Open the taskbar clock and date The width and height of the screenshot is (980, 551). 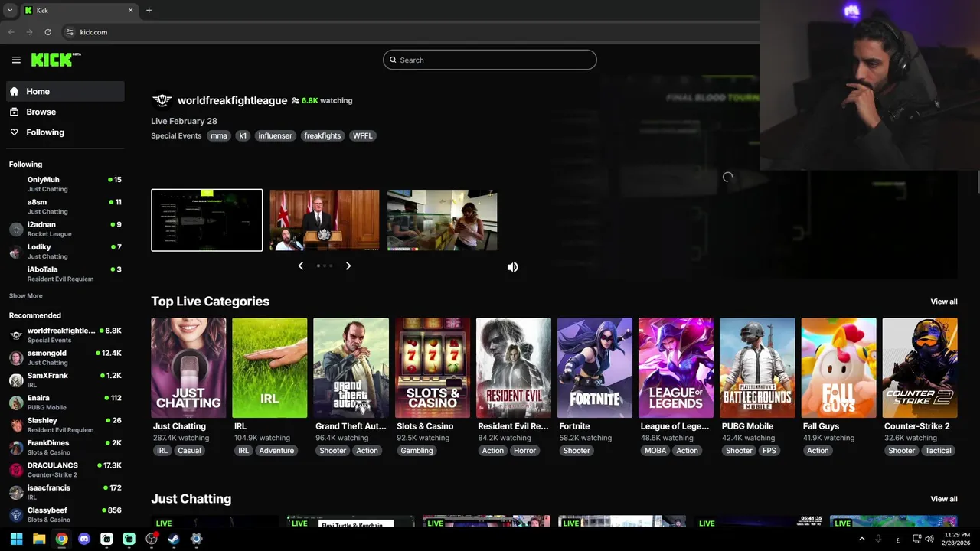click(x=957, y=539)
